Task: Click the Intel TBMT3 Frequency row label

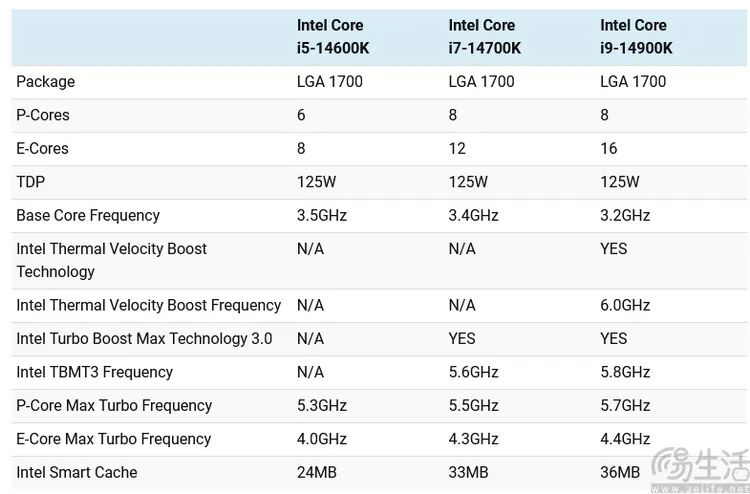Action: click(x=94, y=372)
